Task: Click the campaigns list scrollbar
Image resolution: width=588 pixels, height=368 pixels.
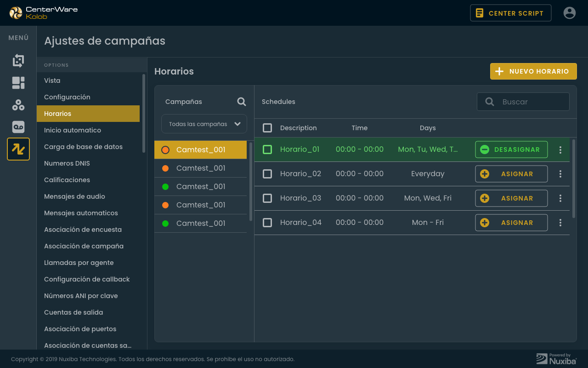Action: pyautogui.click(x=251, y=182)
